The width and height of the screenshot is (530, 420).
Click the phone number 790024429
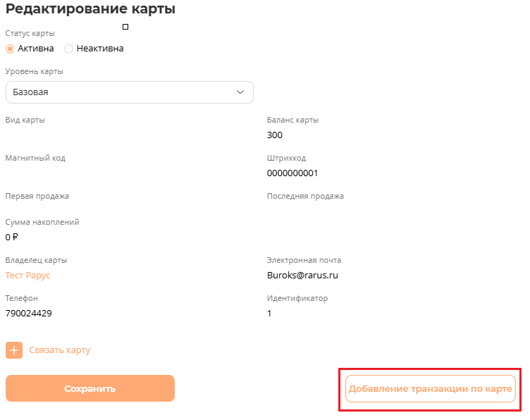tap(28, 313)
